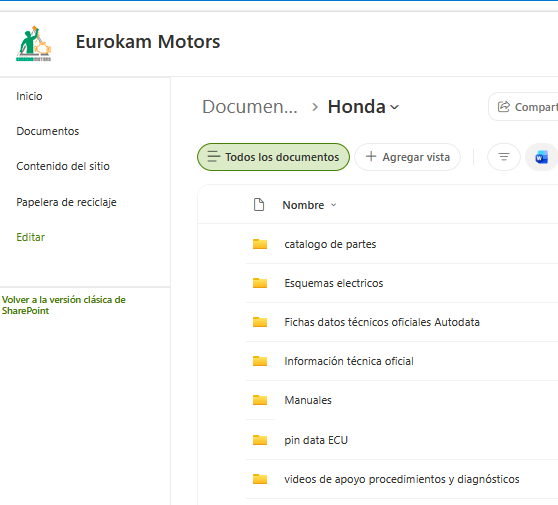Click the pin data ECU folder icon
The width and height of the screenshot is (558, 505).
[260, 440]
